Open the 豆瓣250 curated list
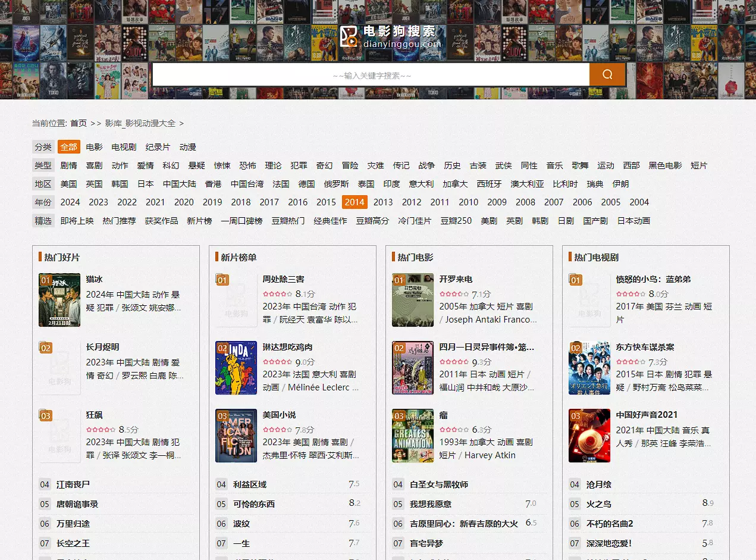Viewport: 756px width, 560px height. click(456, 221)
